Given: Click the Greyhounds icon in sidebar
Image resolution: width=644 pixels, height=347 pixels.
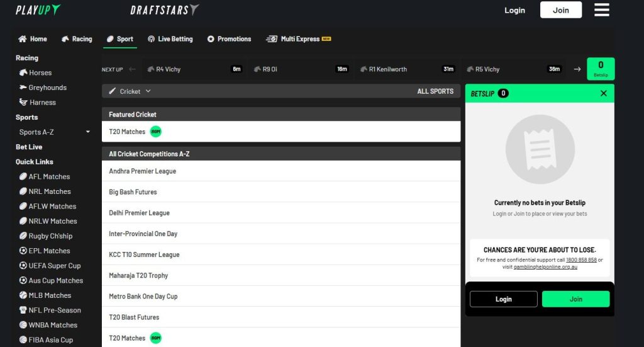Looking at the screenshot, I should click(x=23, y=88).
